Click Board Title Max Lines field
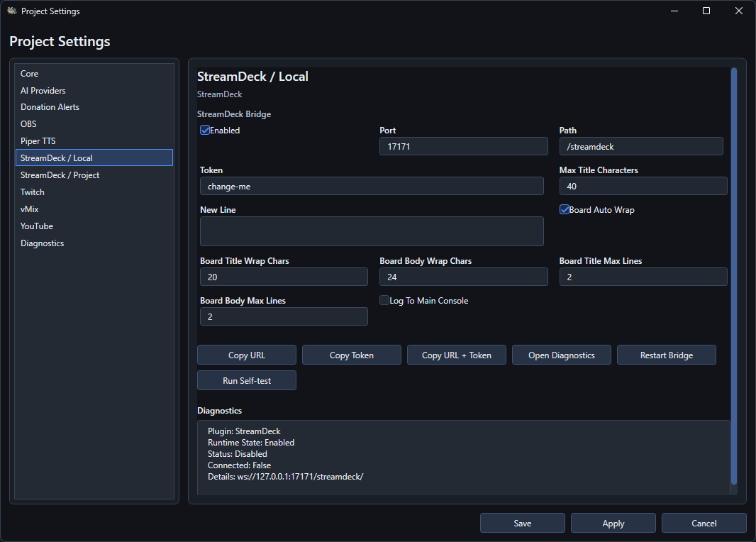Image resolution: width=756 pixels, height=542 pixels. tap(643, 277)
